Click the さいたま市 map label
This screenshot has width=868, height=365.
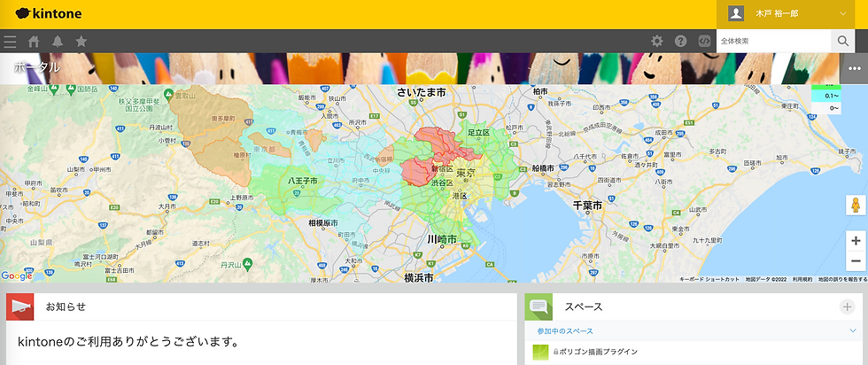click(422, 92)
